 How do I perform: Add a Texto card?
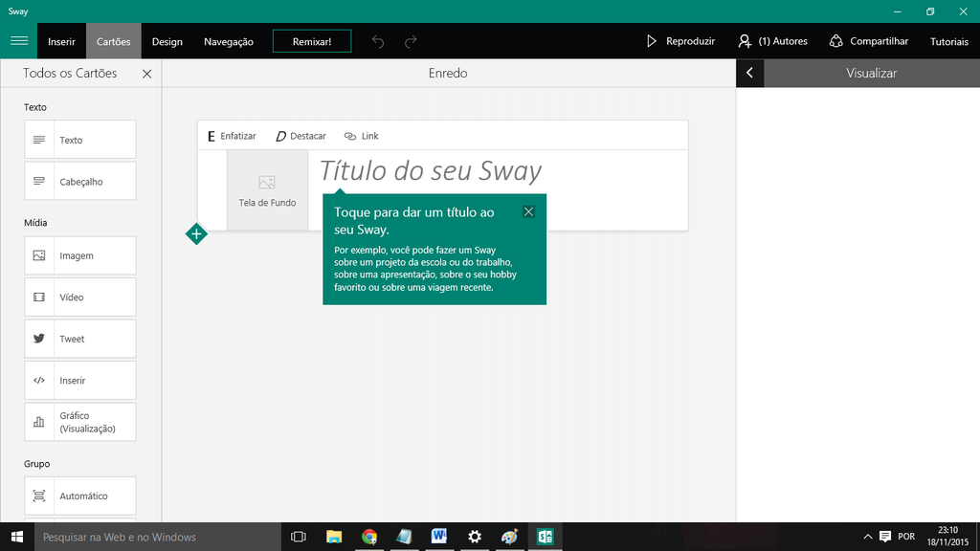point(80,140)
